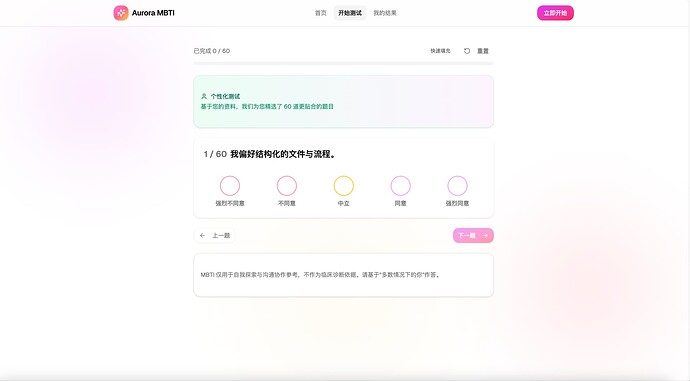This screenshot has height=381, width=690.
Task: Click the question text 我偏好结构化的文件与流程
Action: 283,154
